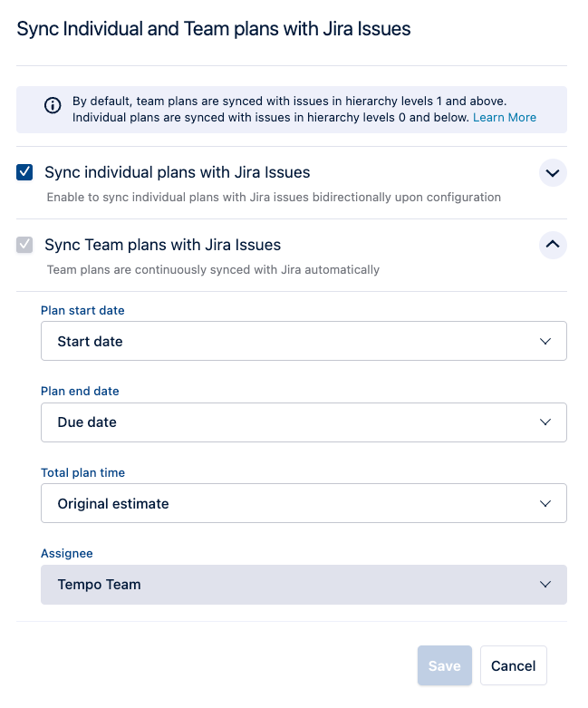Click the arrow icon beside Due date

click(x=545, y=422)
